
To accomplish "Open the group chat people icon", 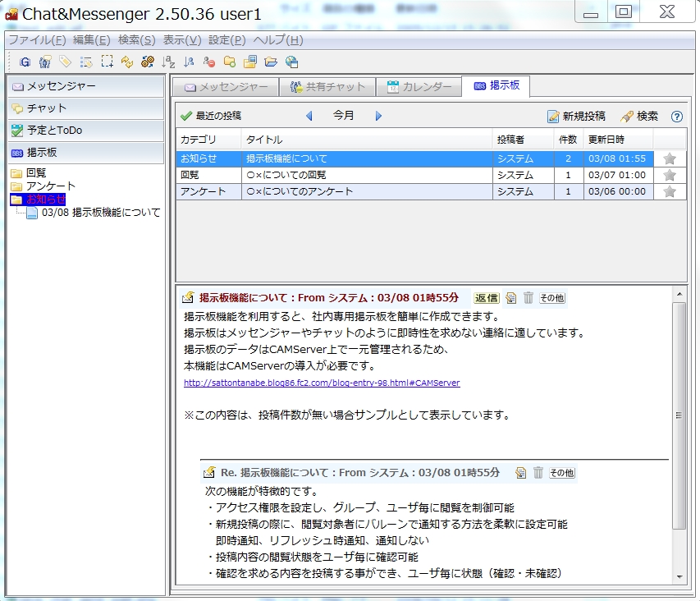I will 44,62.
